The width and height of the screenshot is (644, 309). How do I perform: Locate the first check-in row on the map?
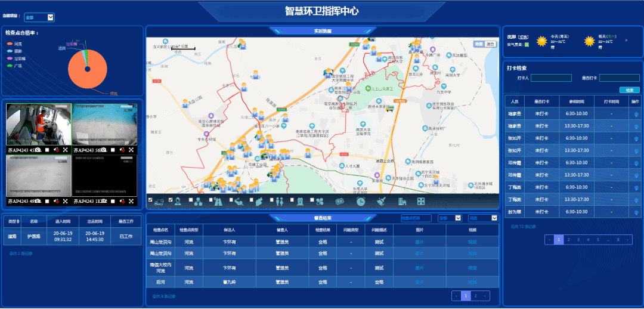pyautogui.click(x=636, y=113)
